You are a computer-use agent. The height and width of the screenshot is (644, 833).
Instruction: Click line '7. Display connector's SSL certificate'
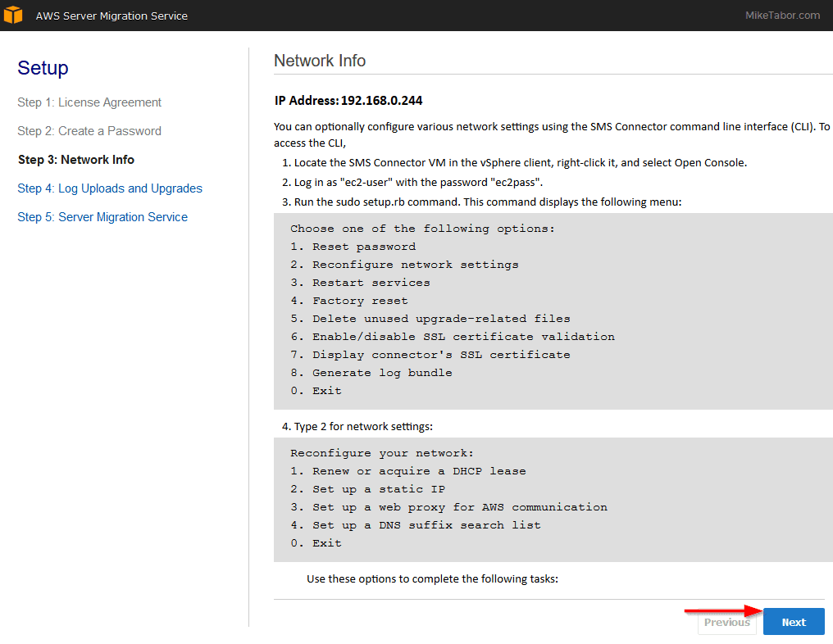(x=430, y=355)
